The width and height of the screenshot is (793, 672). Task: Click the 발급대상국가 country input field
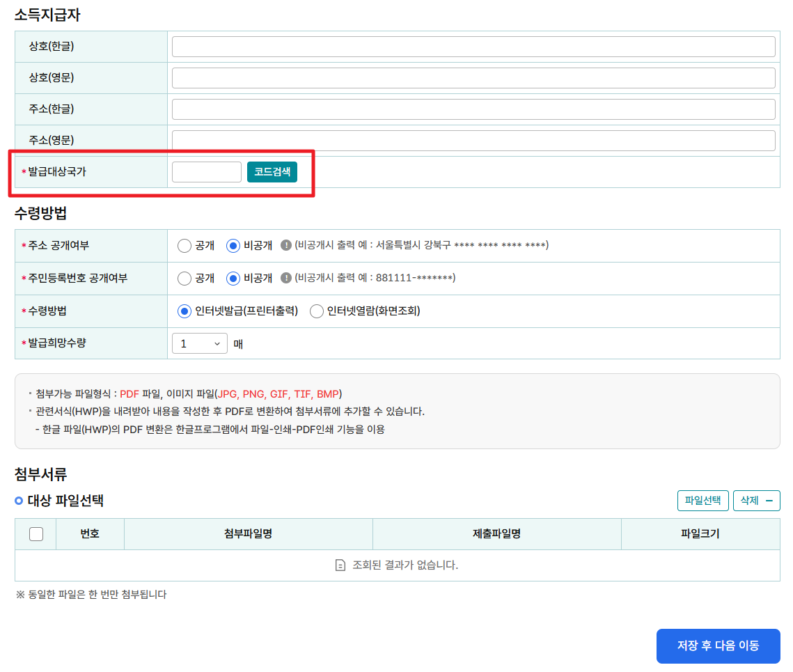click(206, 171)
